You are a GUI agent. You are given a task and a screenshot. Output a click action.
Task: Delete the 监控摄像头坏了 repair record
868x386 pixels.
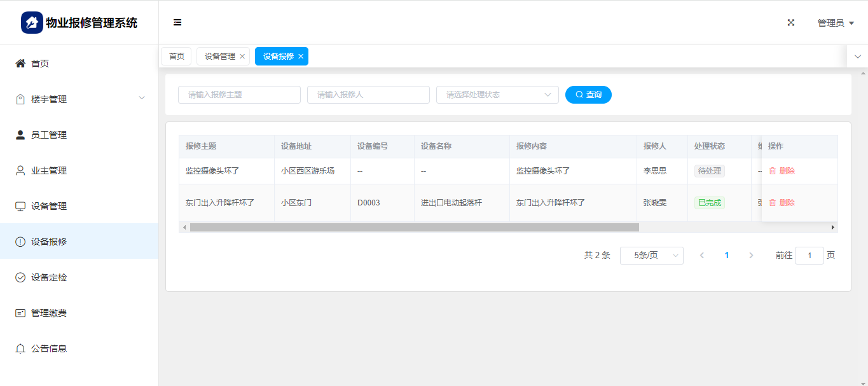pyautogui.click(x=782, y=171)
